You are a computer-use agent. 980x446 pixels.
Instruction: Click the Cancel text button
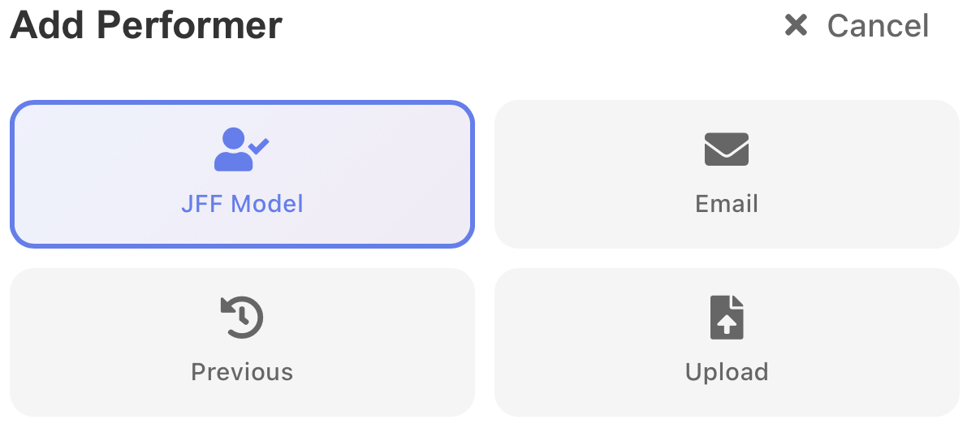pos(878,26)
